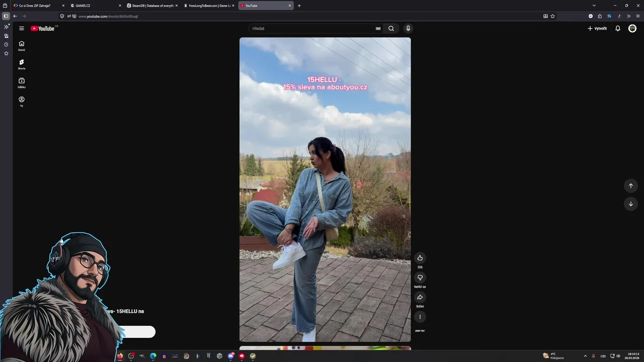Go to Domů in the YouTube sidebar
The image size is (644, 362).
(22, 46)
